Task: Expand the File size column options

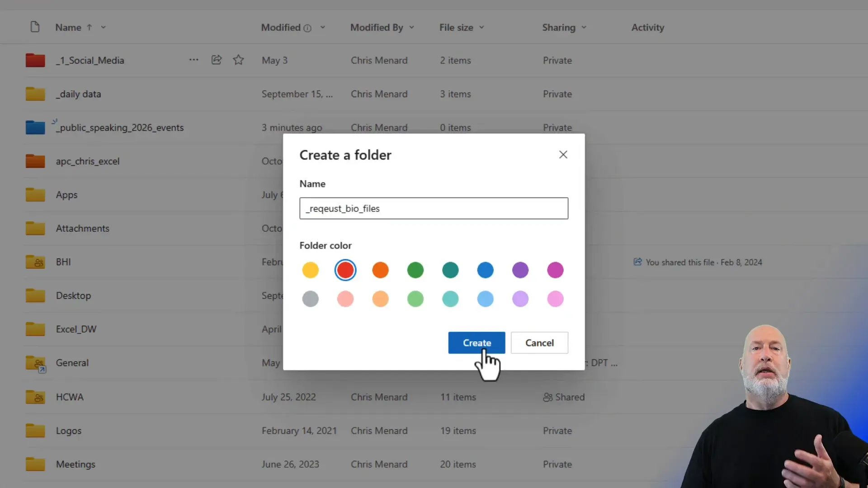Action: coord(482,28)
